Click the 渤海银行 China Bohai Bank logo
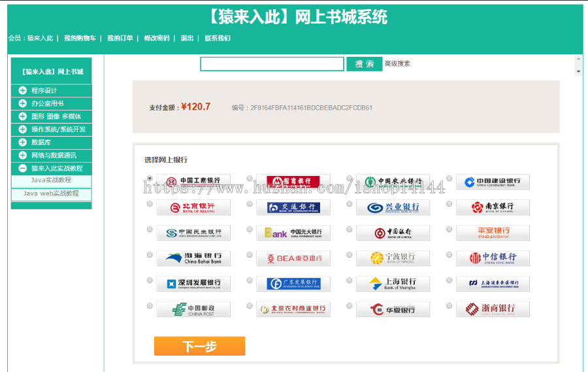Image resolution: width=588 pixels, height=372 pixels. pyautogui.click(x=193, y=258)
